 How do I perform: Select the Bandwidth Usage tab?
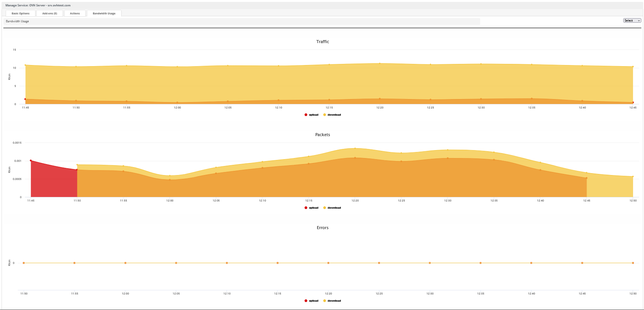[104, 13]
